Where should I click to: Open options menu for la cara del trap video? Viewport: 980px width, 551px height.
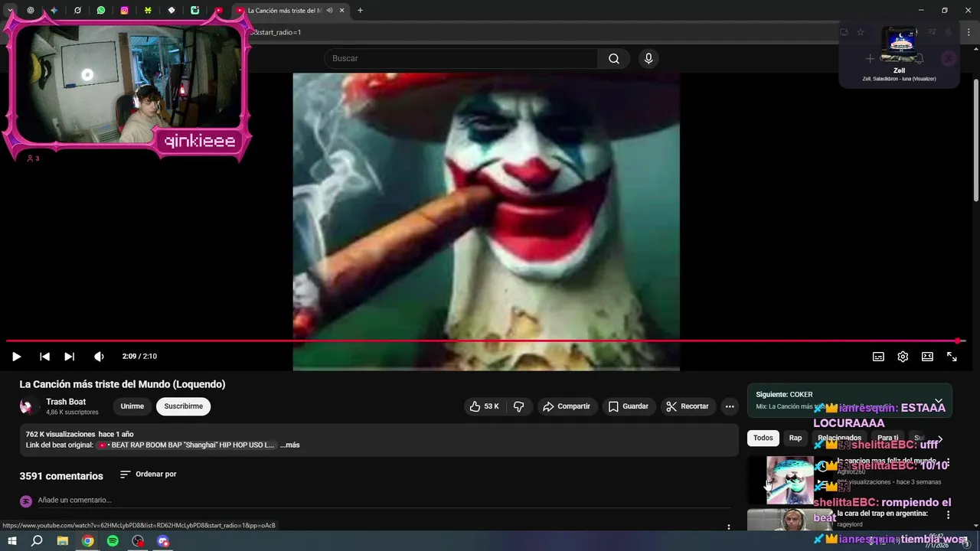(x=948, y=515)
